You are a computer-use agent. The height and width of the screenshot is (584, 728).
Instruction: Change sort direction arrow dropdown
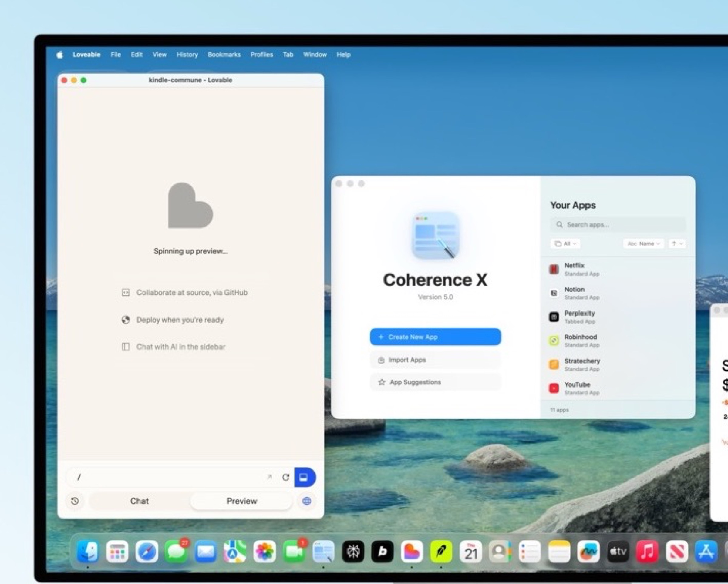pyautogui.click(x=677, y=243)
